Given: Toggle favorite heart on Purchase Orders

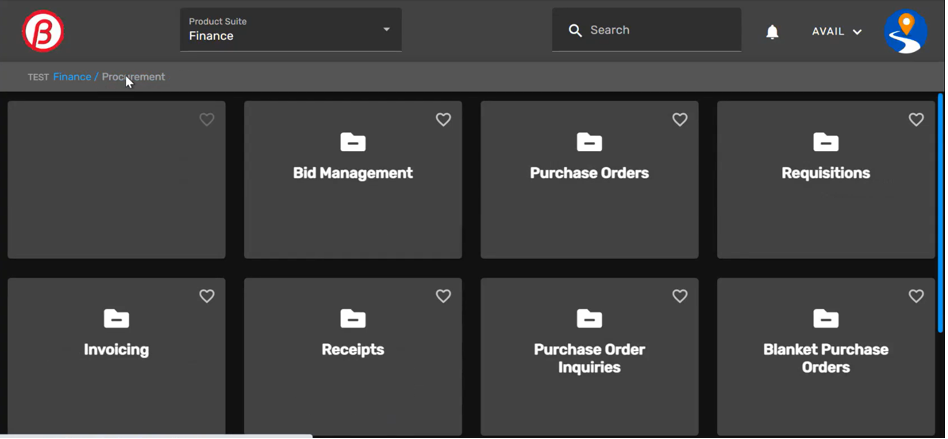Looking at the screenshot, I should coord(680,120).
